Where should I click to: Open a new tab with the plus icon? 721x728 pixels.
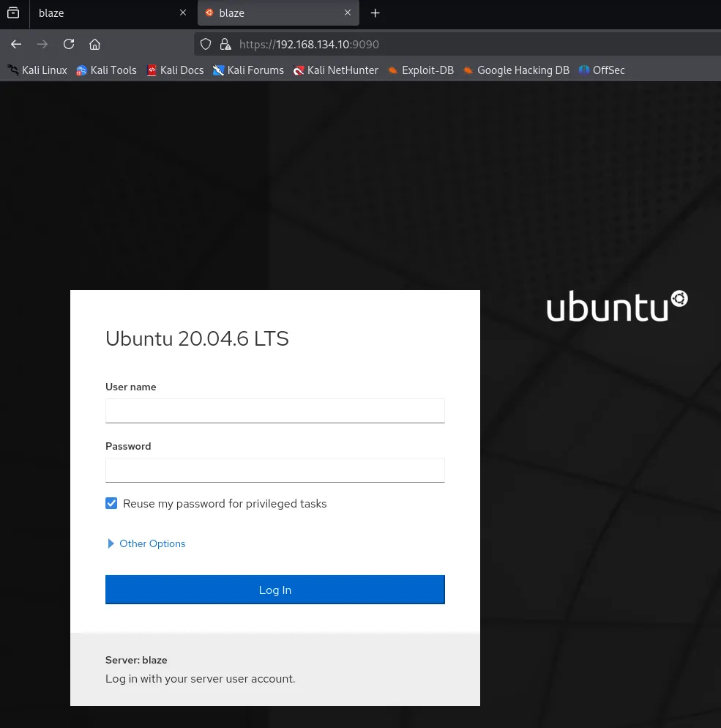click(x=376, y=13)
